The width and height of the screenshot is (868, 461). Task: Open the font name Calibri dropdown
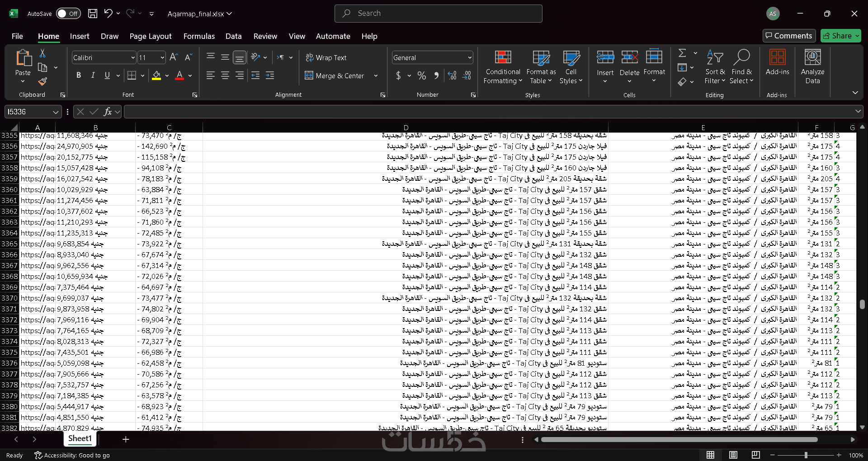coord(133,58)
